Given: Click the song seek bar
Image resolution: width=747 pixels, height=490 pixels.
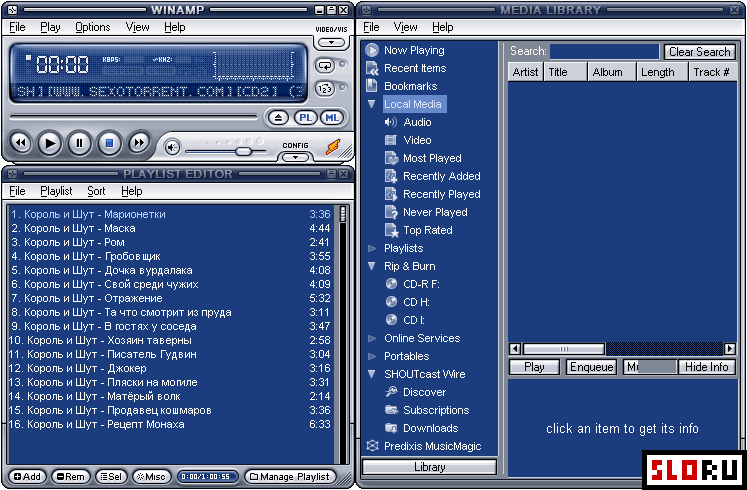Looking at the screenshot, I should pyautogui.click(x=133, y=117).
